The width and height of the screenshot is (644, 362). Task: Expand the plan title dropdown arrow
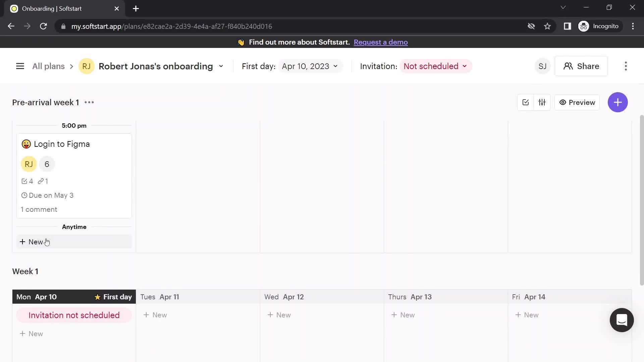click(x=221, y=66)
